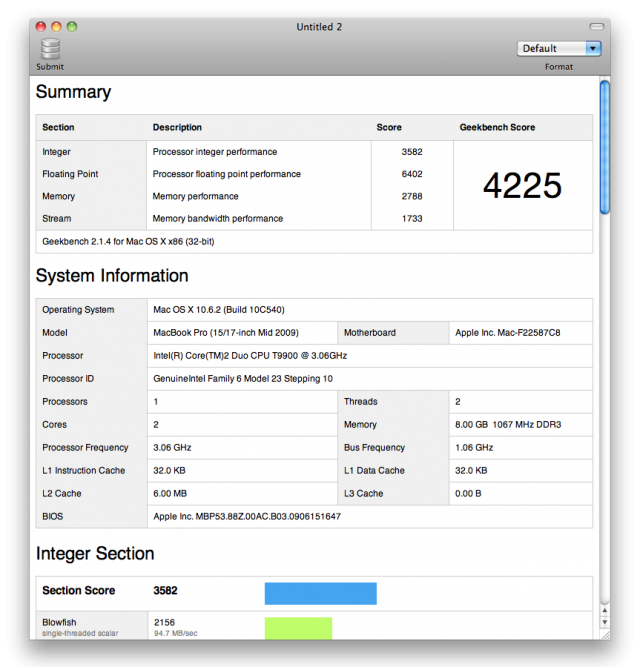This screenshot has width=640, height=668.
Task: Click the Geekbench Score column header
Action: pyautogui.click(x=497, y=127)
